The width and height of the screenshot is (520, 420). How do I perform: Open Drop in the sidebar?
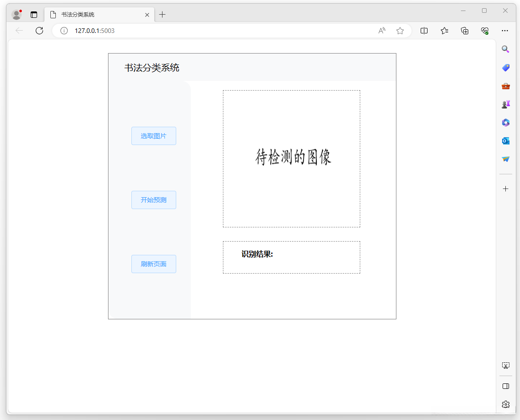[505, 159]
